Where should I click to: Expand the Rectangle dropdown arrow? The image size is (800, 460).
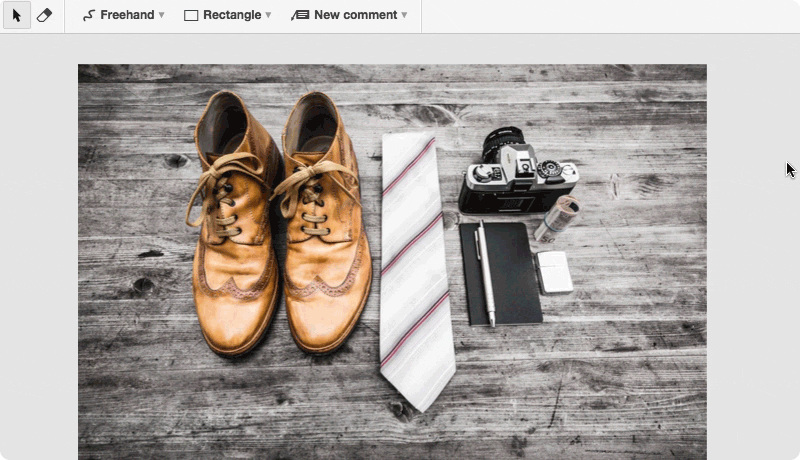pos(268,15)
